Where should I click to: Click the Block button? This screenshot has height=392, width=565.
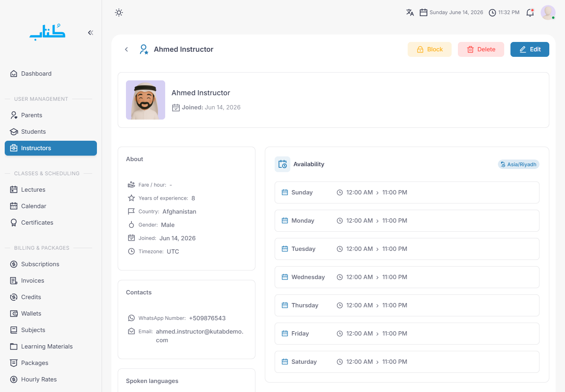(x=430, y=49)
